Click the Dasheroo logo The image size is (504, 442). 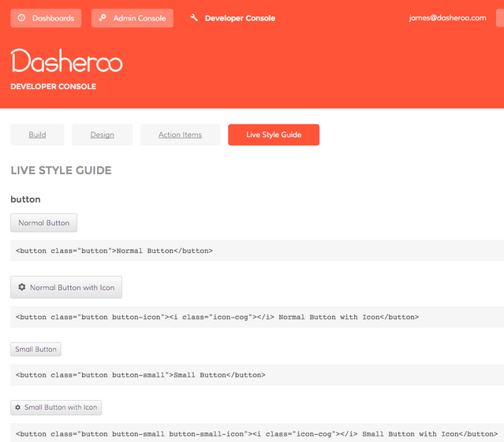(x=67, y=61)
